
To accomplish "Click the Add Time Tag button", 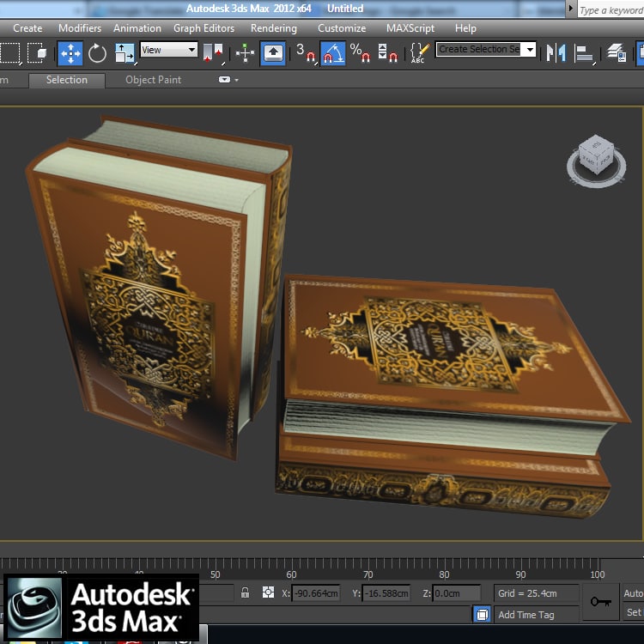I will (526, 615).
